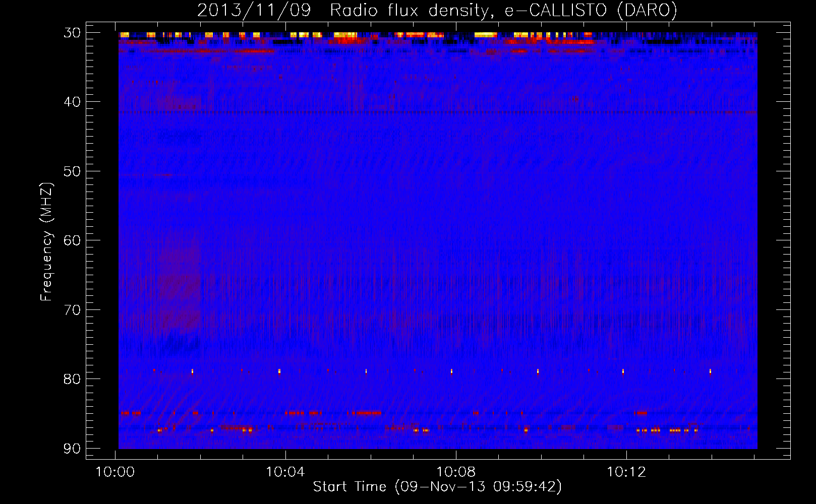
Task: Click the '10:08' time tick label
Action: [456, 472]
